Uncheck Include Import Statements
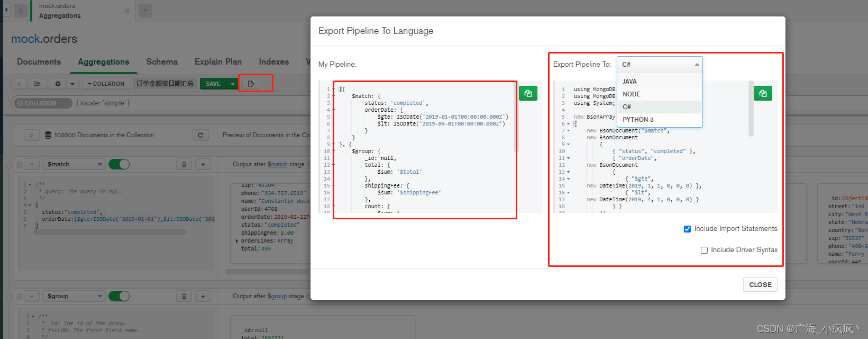 pyautogui.click(x=687, y=229)
